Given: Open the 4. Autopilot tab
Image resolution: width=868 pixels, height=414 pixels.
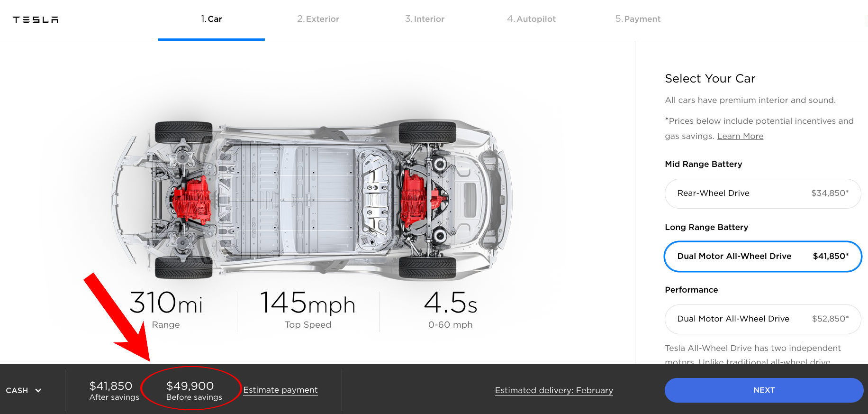Looking at the screenshot, I should pos(531,19).
